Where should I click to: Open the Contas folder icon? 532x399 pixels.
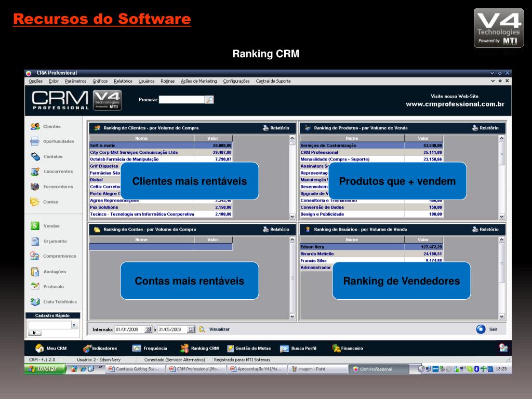point(35,202)
